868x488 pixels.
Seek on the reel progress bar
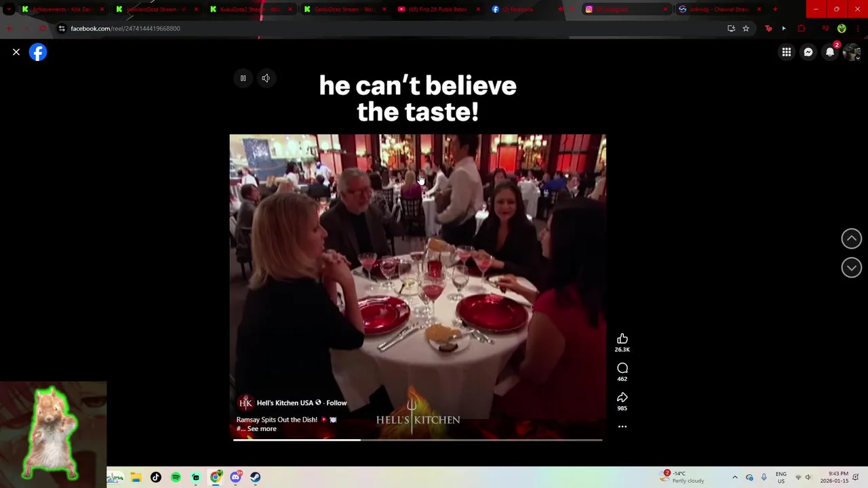(x=418, y=441)
